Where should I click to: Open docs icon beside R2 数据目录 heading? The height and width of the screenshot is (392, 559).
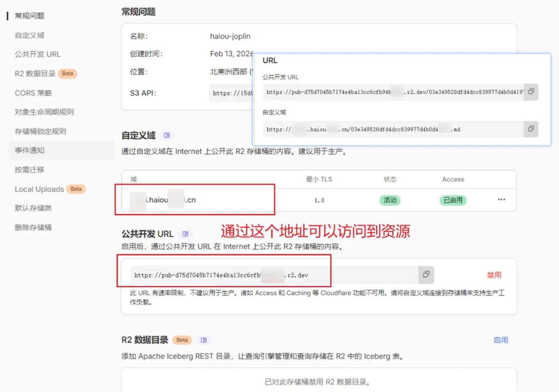(x=204, y=340)
